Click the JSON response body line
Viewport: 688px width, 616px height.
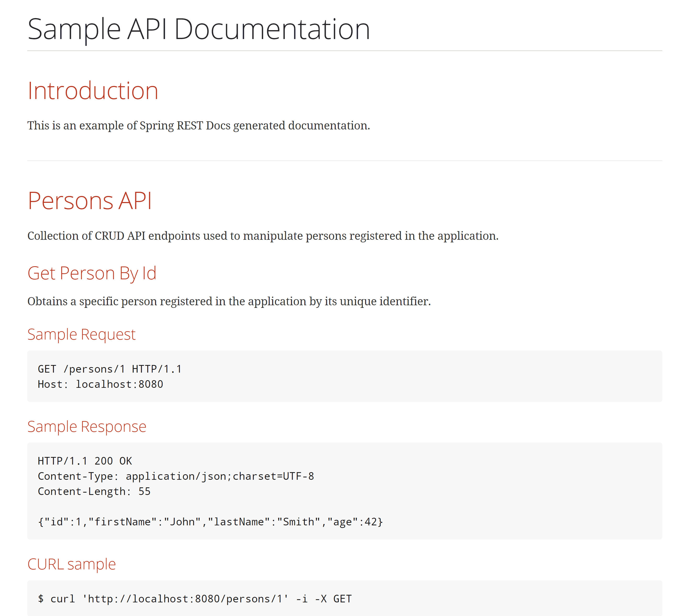[210, 522]
